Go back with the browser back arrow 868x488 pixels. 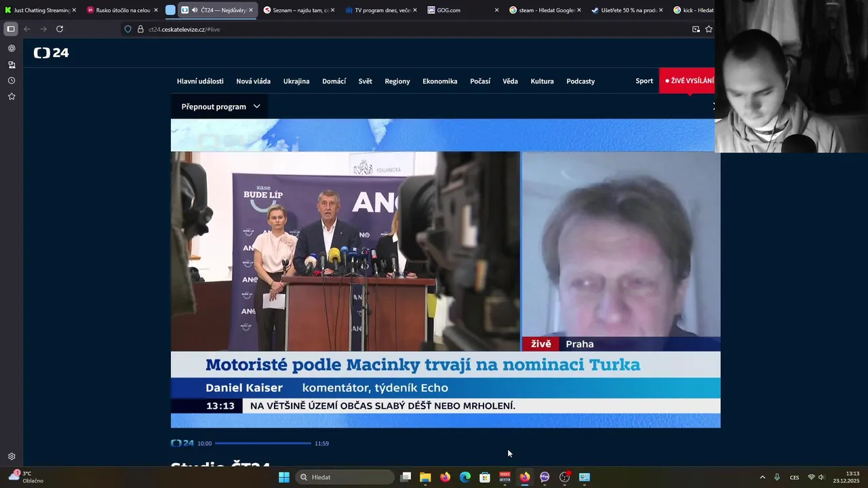(27, 29)
